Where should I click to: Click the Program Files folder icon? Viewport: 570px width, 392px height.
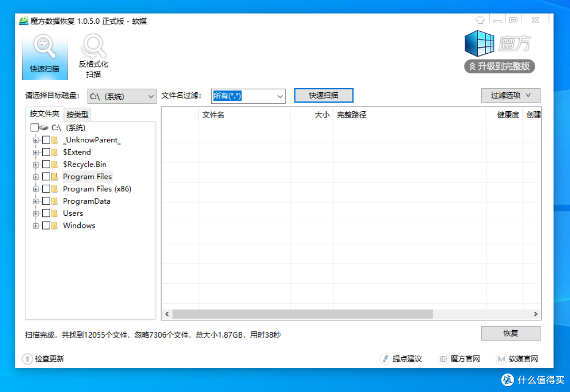click(54, 177)
